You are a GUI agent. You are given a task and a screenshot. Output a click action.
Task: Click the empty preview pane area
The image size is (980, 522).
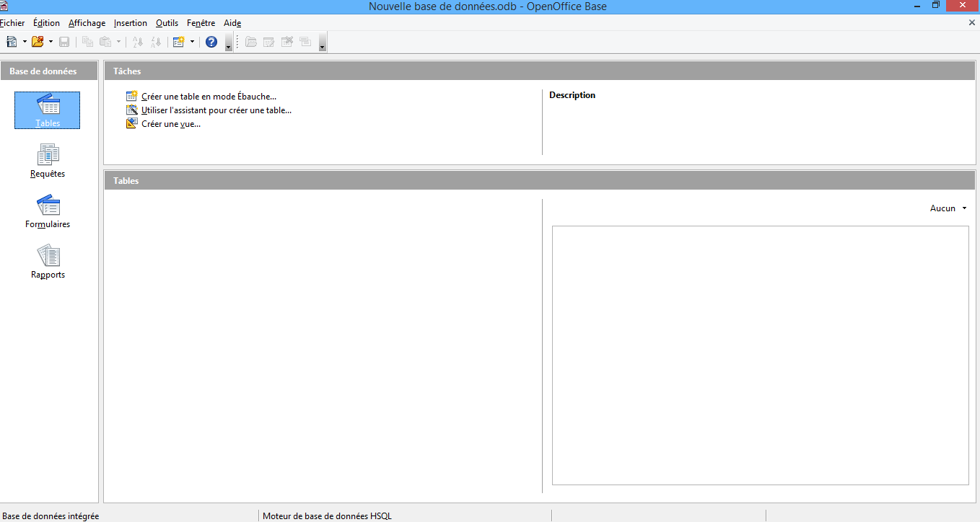(760, 355)
